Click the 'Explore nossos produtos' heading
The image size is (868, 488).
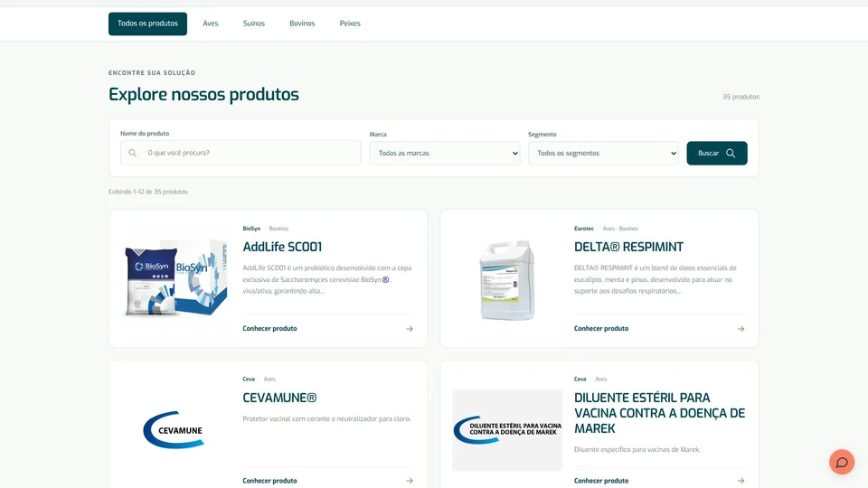click(x=203, y=95)
